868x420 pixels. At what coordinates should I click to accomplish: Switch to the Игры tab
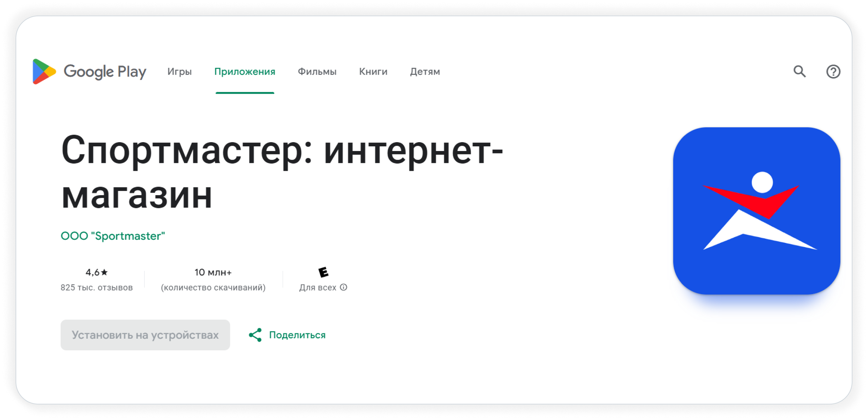point(180,71)
